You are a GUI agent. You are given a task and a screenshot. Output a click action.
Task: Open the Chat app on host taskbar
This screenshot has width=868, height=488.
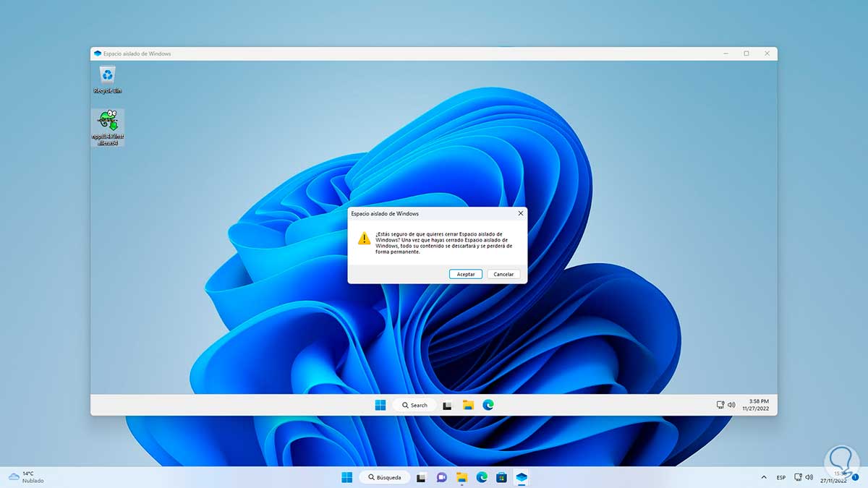[441, 477]
